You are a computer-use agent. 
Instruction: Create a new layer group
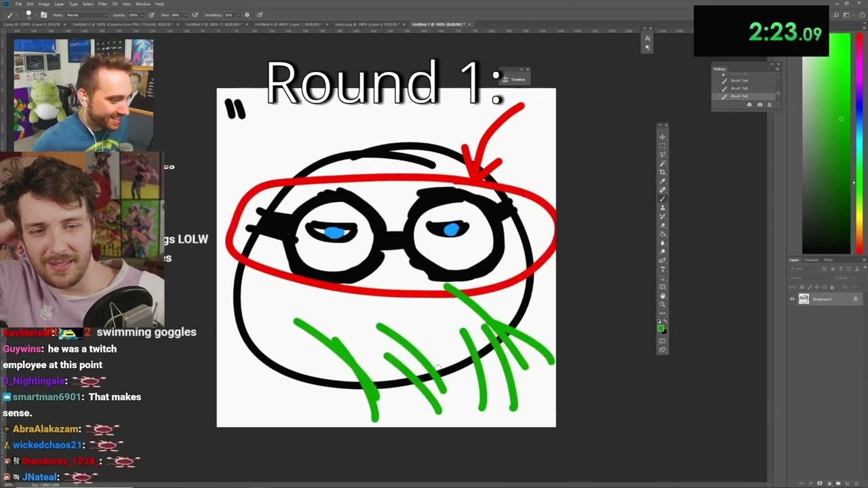pyautogui.click(x=837, y=483)
